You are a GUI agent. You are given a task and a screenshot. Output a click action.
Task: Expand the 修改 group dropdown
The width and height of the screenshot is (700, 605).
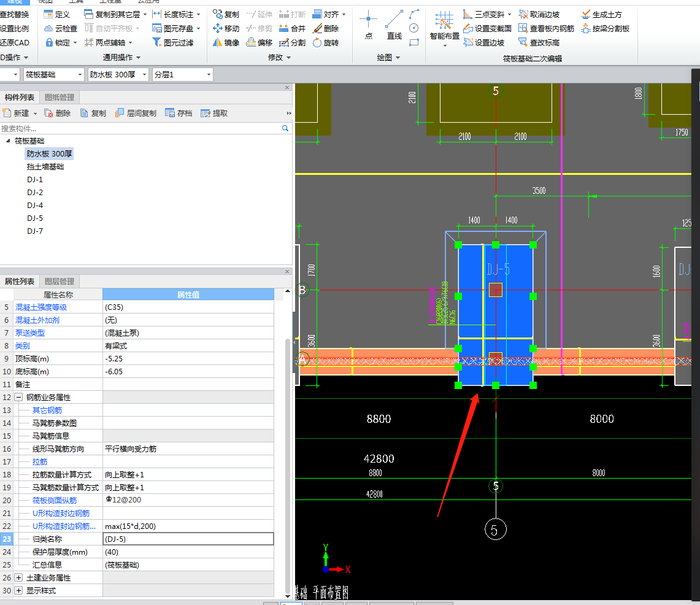(x=279, y=57)
